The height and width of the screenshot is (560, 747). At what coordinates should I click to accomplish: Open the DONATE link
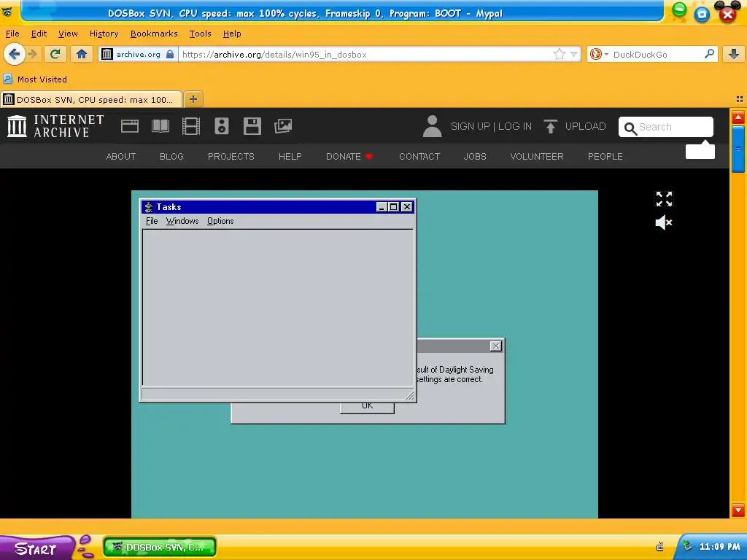[x=349, y=156]
